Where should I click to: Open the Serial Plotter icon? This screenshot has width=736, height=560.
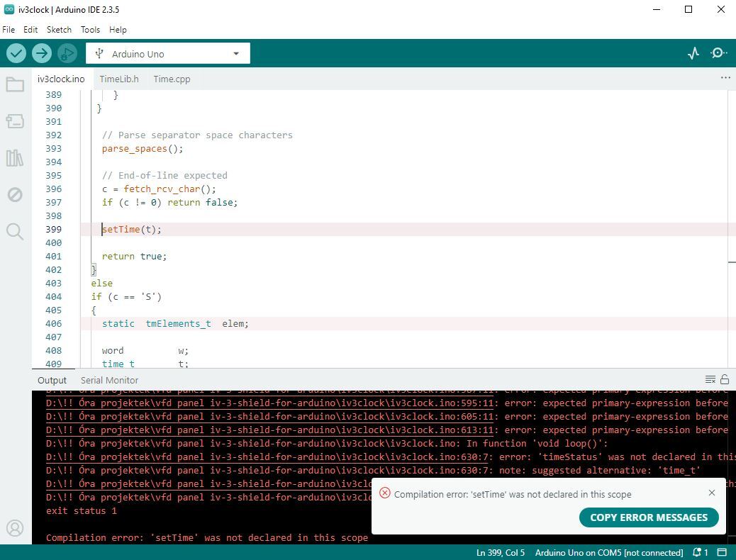coord(693,53)
